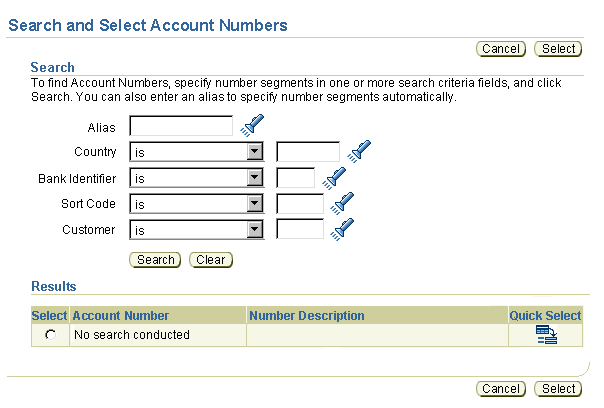The width and height of the screenshot is (604, 408).
Task: Expand the Sort Code operator dropdown
Action: pyautogui.click(x=255, y=203)
